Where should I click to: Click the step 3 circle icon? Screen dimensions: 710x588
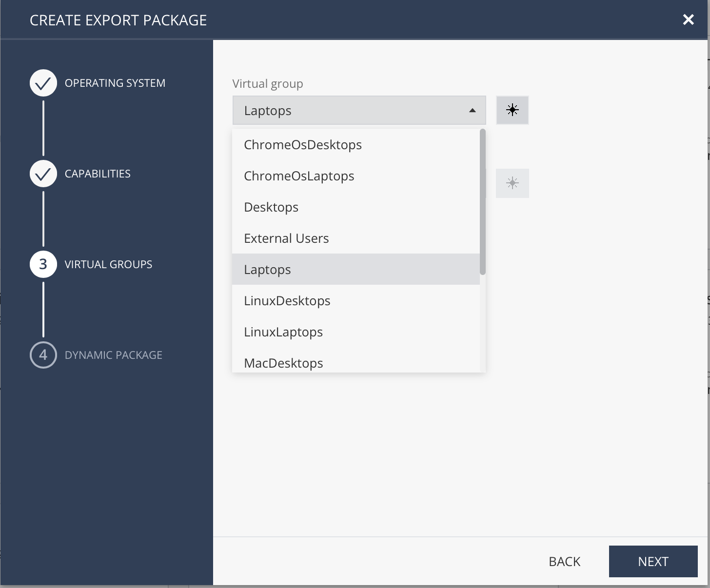pyautogui.click(x=43, y=264)
